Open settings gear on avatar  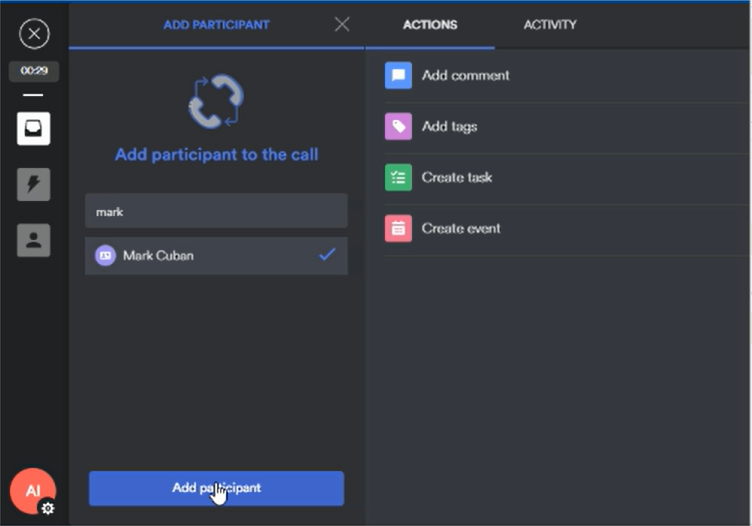pyautogui.click(x=47, y=508)
